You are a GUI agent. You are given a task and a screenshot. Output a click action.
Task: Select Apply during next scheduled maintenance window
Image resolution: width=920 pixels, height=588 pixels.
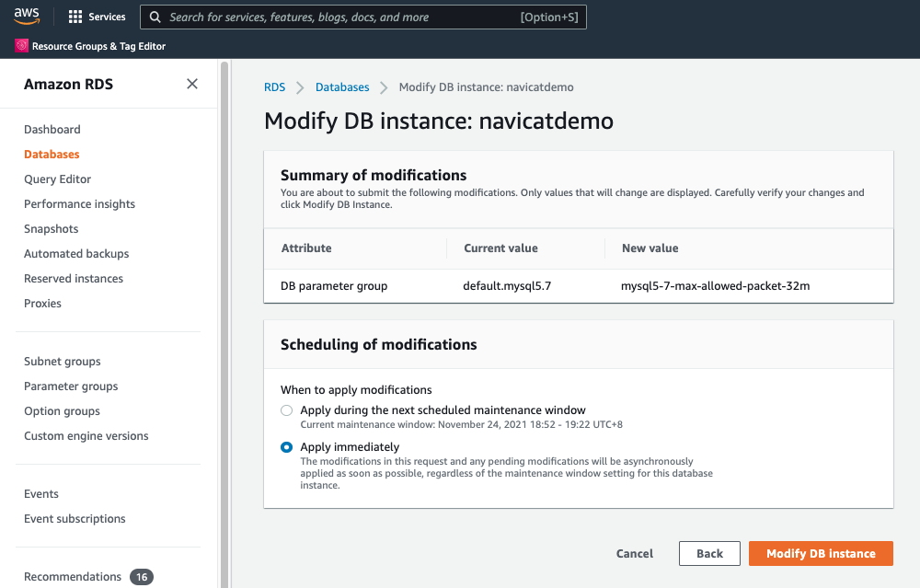[x=286, y=410]
